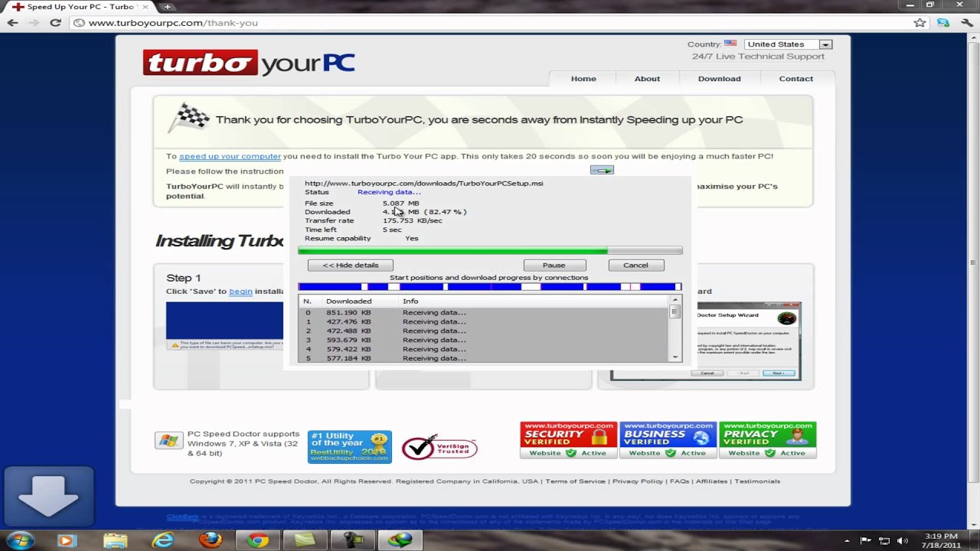Click the green download progress bar

coord(490,250)
